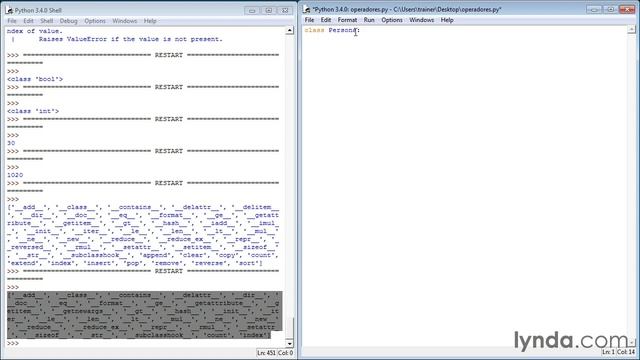This screenshot has height=360, width=640.
Task: Click 'Col: 0' status in Shell window
Action: [285, 353]
